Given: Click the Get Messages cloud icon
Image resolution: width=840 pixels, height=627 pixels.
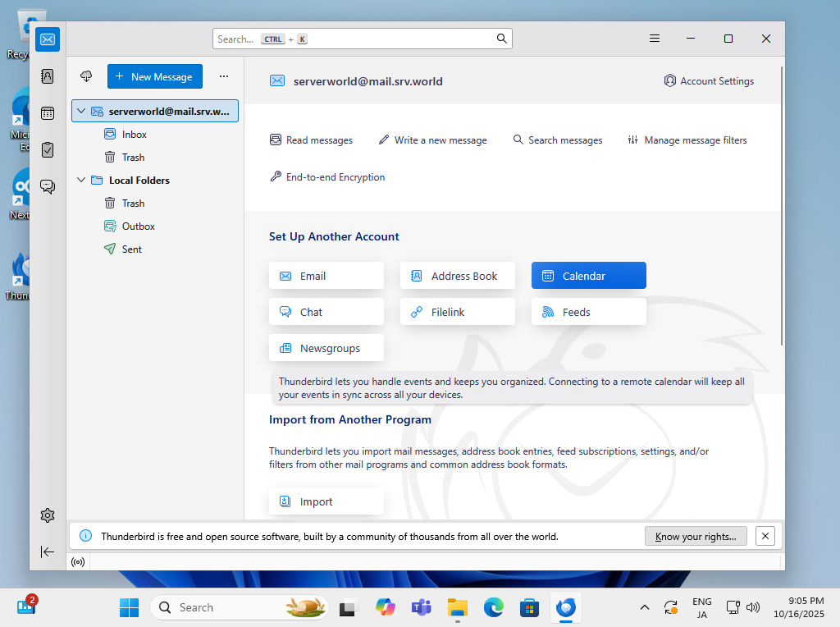Looking at the screenshot, I should point(86,76).
